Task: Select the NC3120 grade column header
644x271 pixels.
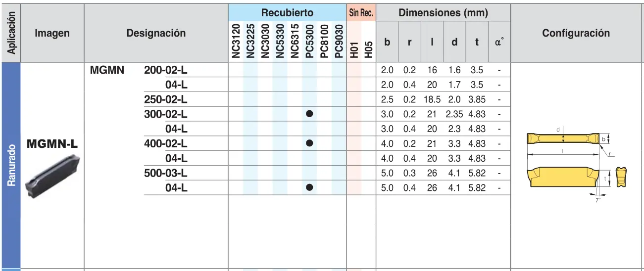Action: [x=236, y=42]
